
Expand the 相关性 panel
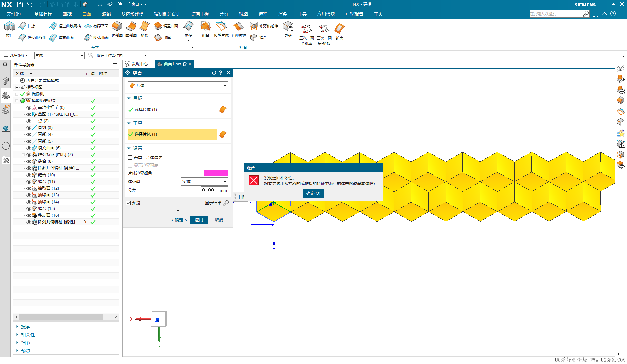tap(17, 334)
